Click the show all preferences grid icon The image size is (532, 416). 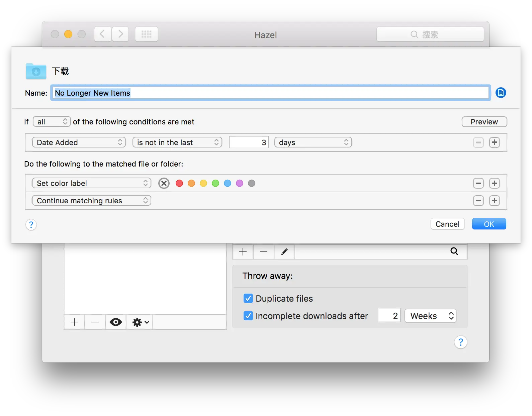click(x=147, y=34)
